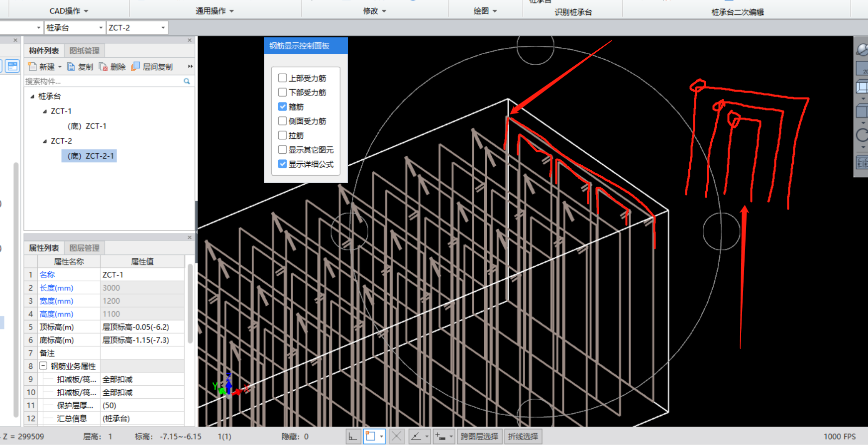Enable 拉筋 checkbox

coord(282,135)
